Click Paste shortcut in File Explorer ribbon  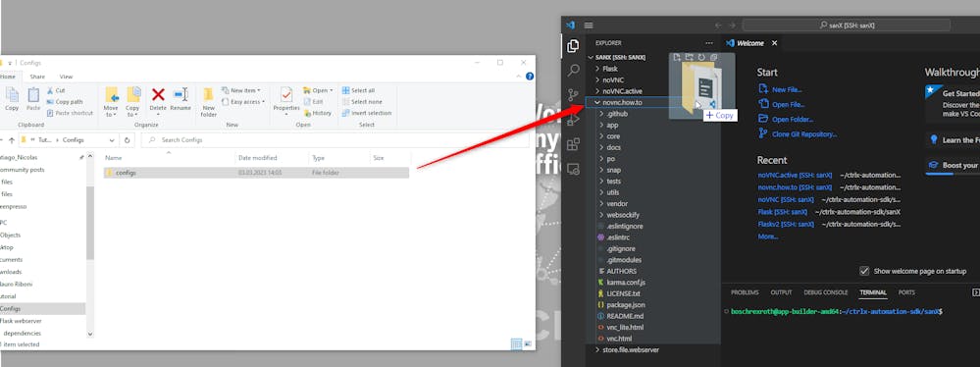pos(69,113)
